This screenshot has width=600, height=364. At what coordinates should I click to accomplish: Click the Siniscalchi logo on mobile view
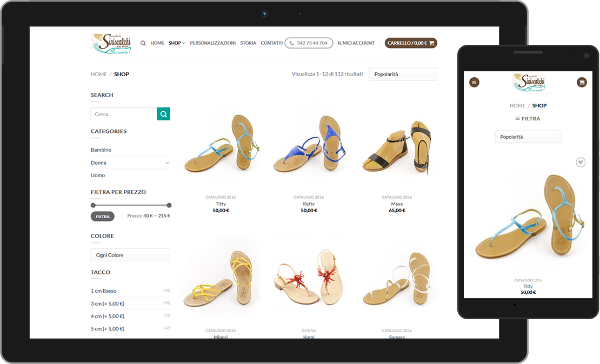[x=528, y=82]
